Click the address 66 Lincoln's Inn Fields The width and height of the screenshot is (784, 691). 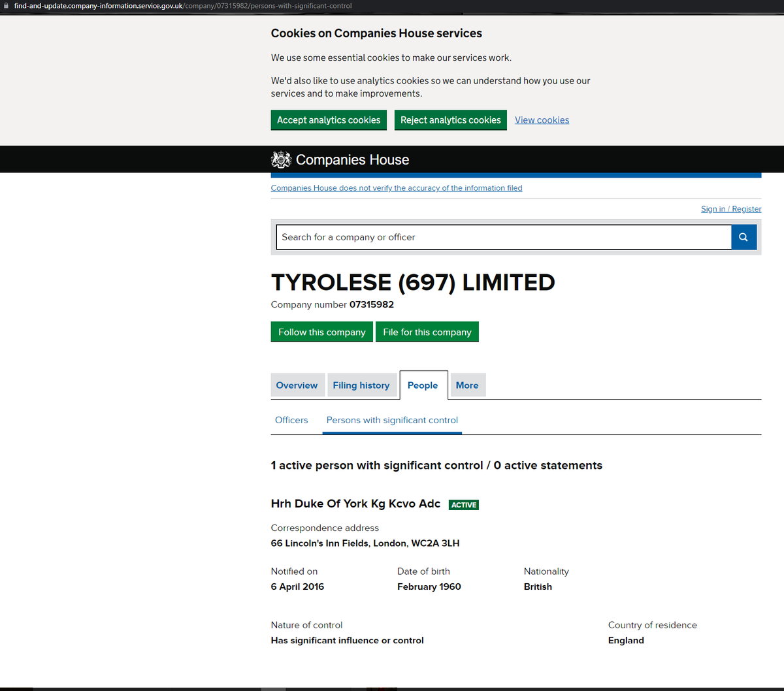[365, 543]
